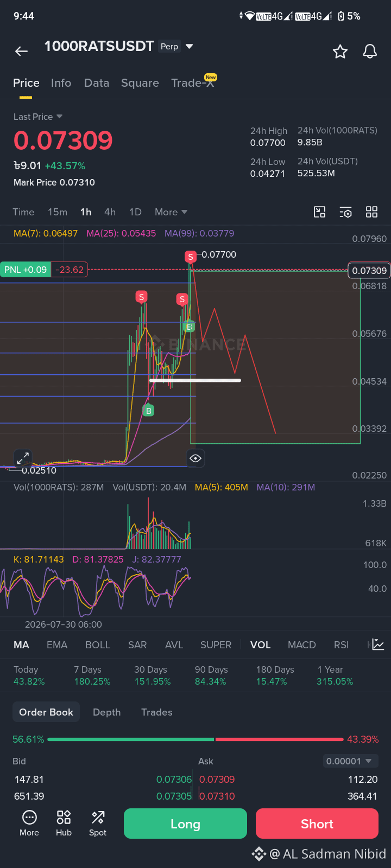This screenshot has height=868, width=391.
Task: Tap the bid/ask ratio bar
Action: tap(195, 739)
